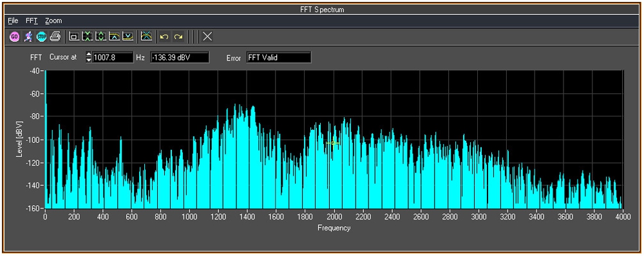Screen dimensions: 644x256
Task: Click the vertical zoom-in arrows icon
Action: click(x=88, y=37)
